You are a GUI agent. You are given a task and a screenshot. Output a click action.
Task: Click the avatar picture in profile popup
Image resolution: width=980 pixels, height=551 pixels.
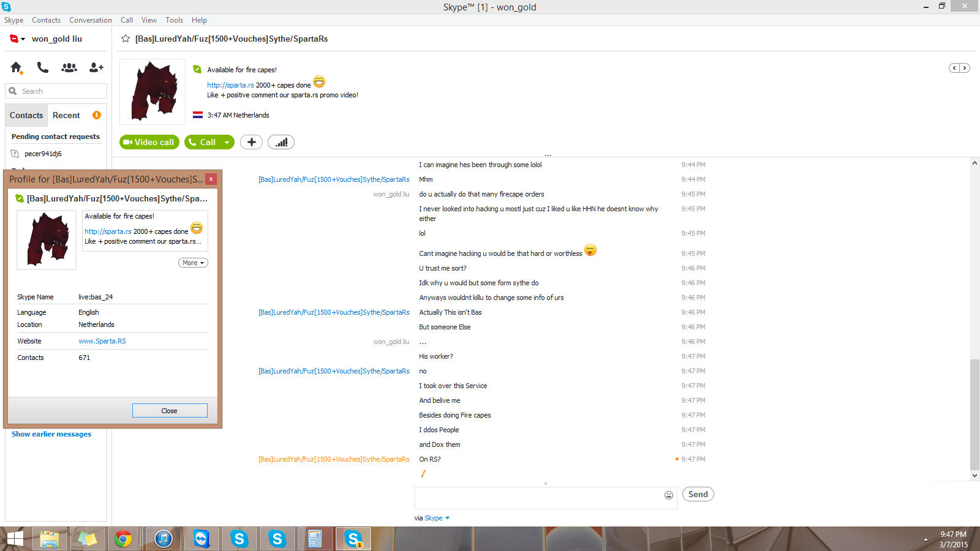click(x=47, y=240)
